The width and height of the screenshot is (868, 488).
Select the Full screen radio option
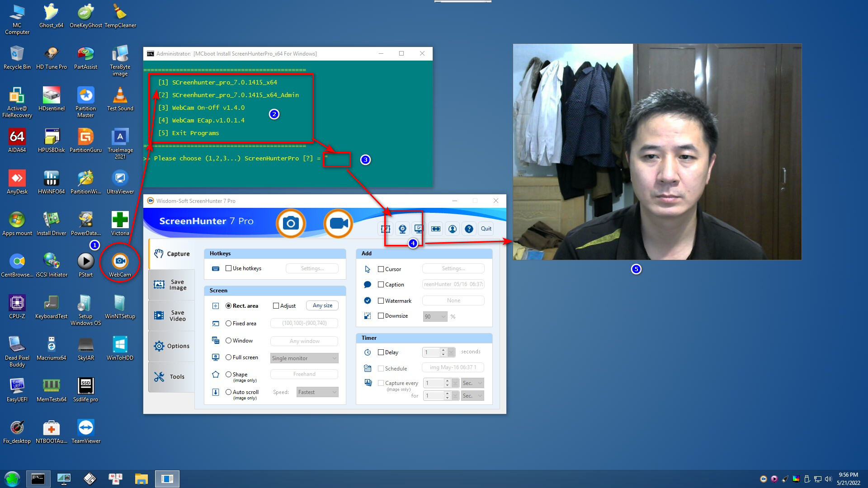228,357
